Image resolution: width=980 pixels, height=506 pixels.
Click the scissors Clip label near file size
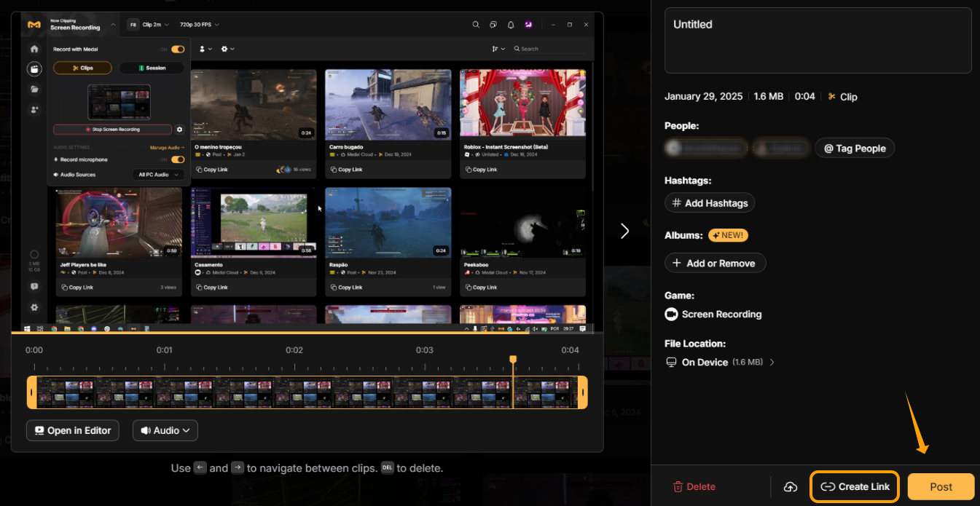pyautogui.click(x=843, y=97)
